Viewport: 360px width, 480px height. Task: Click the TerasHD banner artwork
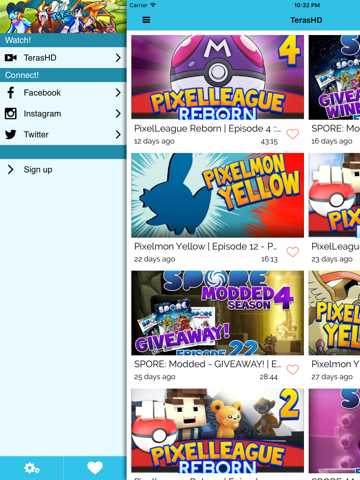63,17
